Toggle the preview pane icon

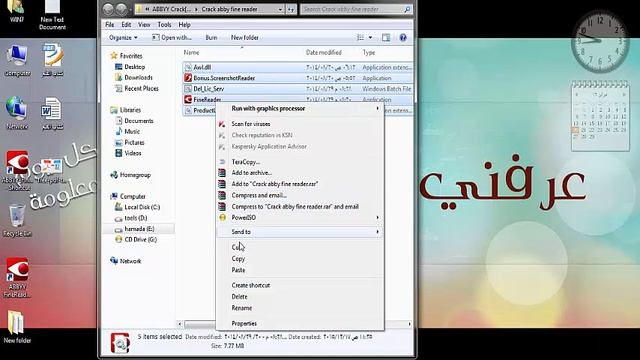pos(386,38)
